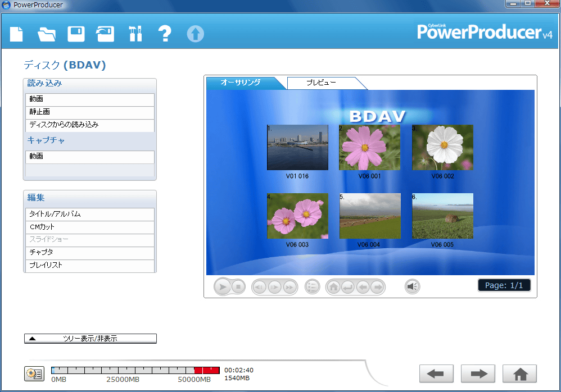Click the next arrow in preview navigation

[377, 287]
